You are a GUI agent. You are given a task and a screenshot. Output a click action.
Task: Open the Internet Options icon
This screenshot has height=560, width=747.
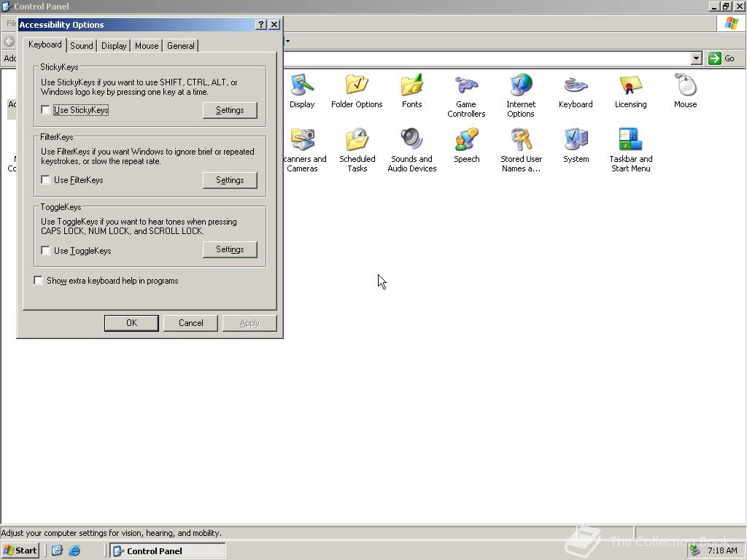[x=521, y=96]
